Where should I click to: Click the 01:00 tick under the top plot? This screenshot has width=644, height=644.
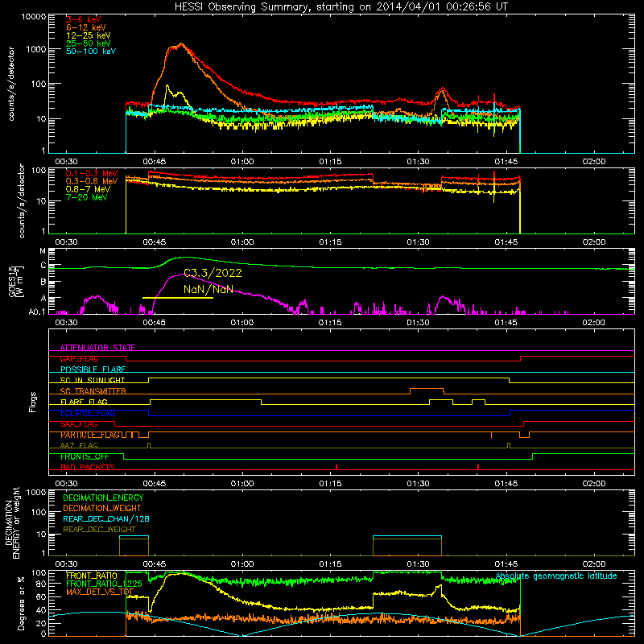[242, 162]
